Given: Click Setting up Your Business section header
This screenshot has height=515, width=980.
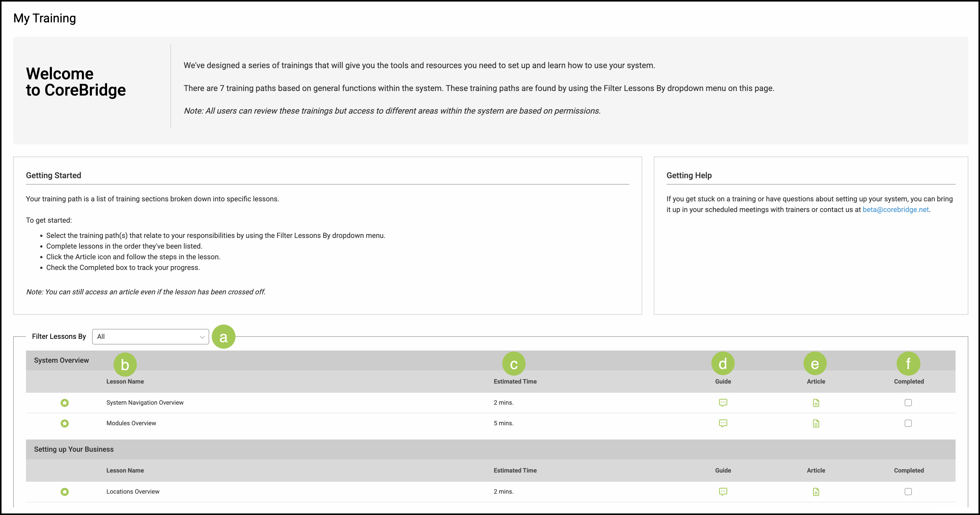Looking at the screenshot, I should [74, 449].
